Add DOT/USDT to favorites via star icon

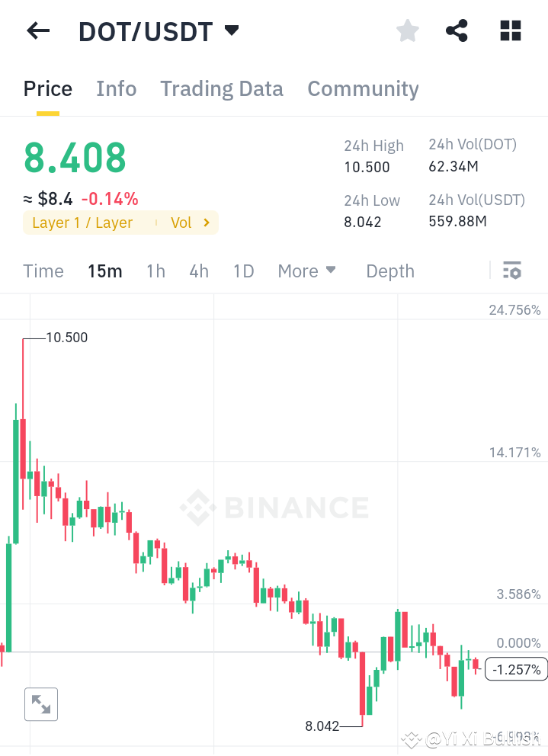tap(407, 30)
